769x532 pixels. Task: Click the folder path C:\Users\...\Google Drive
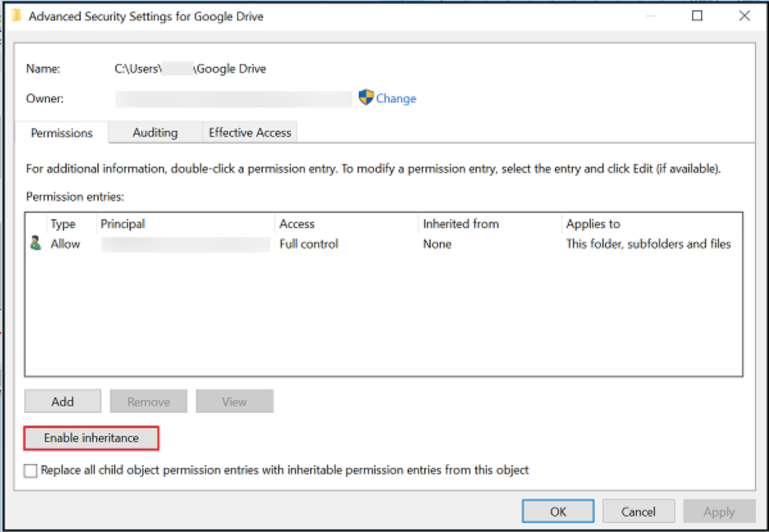(x=190, y=69)
